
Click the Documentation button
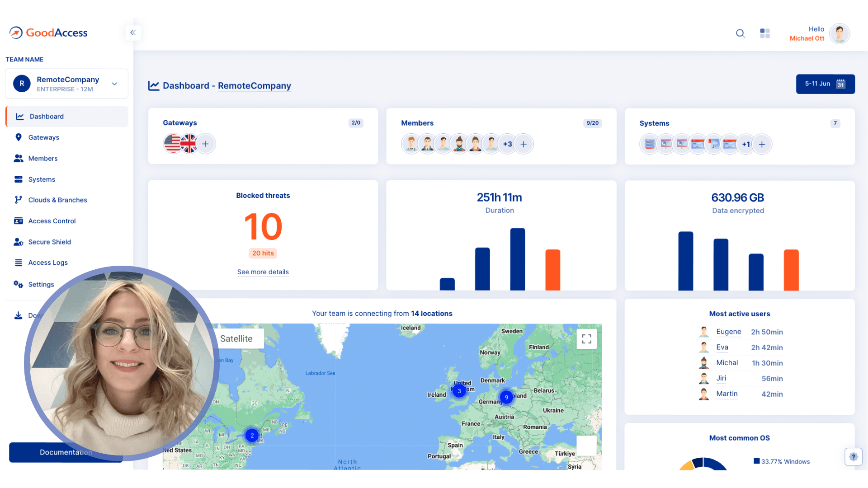click(66, 452)
